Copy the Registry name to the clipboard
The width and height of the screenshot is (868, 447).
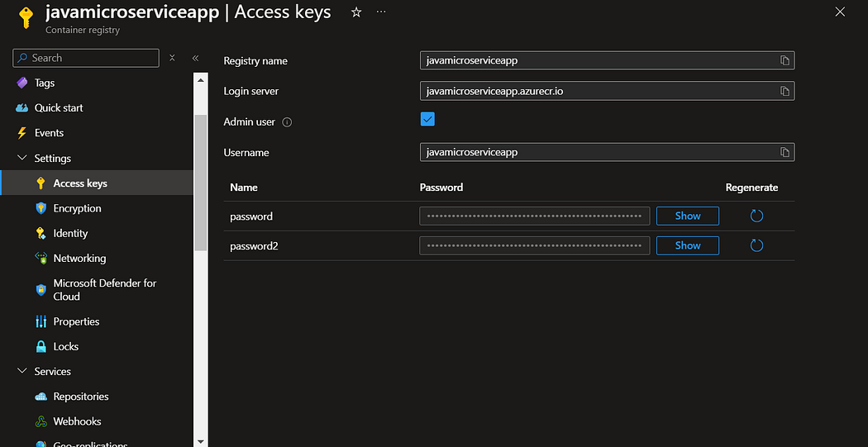pyautogui.click(x=785, y=61)
